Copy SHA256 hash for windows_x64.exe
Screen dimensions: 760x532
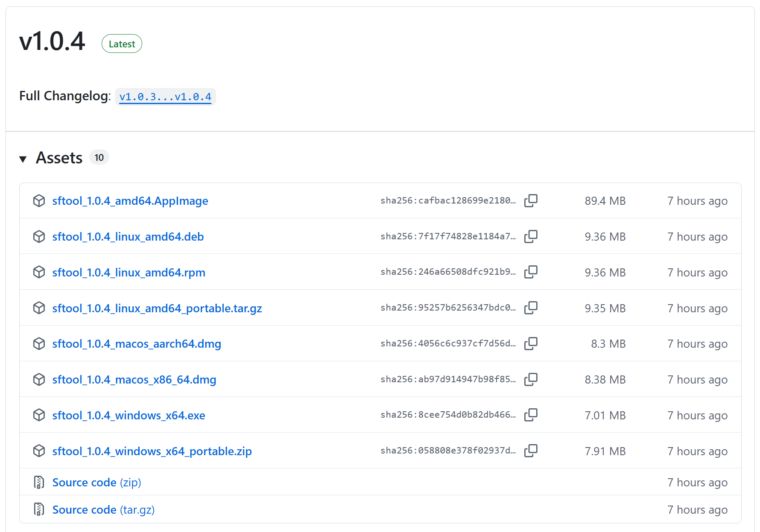531,415
